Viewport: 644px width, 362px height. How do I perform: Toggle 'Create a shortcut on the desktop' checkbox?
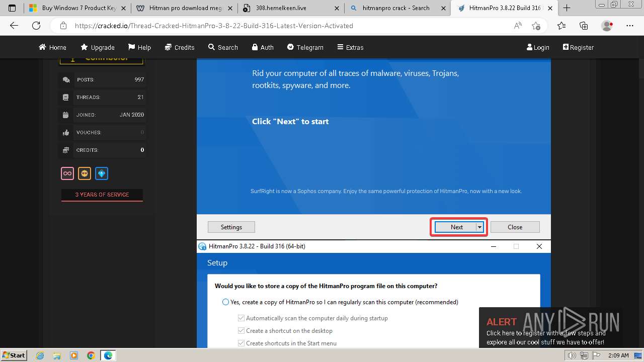tap(241, 331)
